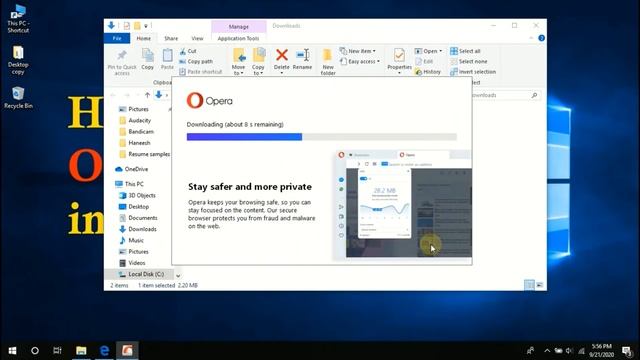Open Desktop copy on desktop
The image size is (640, 360).
[18, 60]
